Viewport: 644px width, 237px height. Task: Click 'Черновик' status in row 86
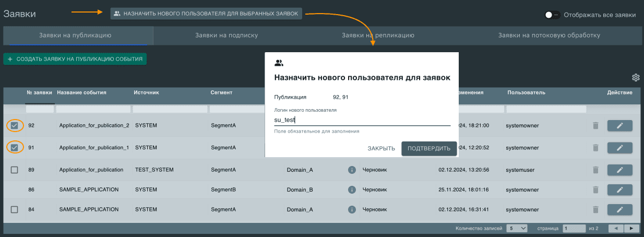click(374, 189)
